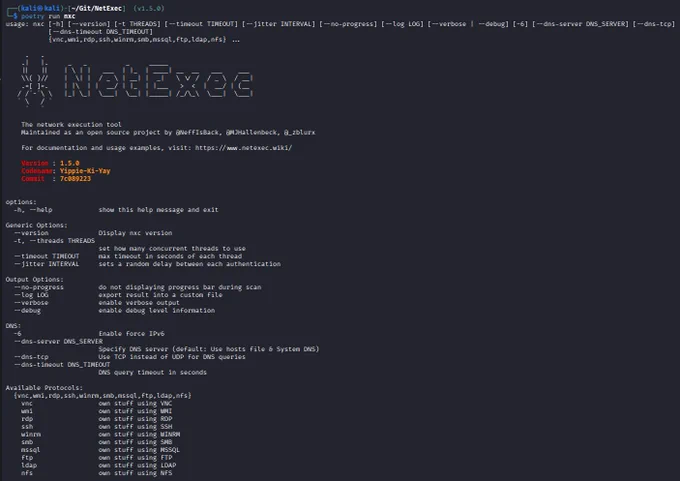Click 'own stuff using WMI' description

pos(135,411)
